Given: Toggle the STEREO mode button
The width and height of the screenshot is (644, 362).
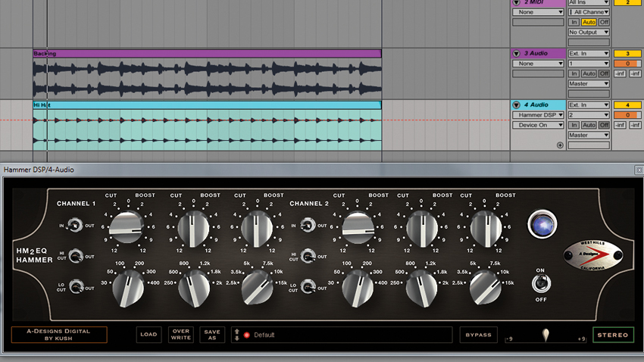Looking at the screenshot, I should (613, 335).
